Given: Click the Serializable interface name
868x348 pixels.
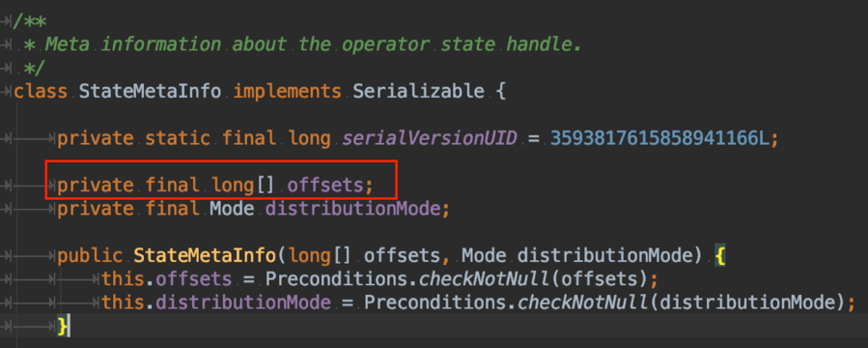Looking at the screenshot, I should 418,91.
